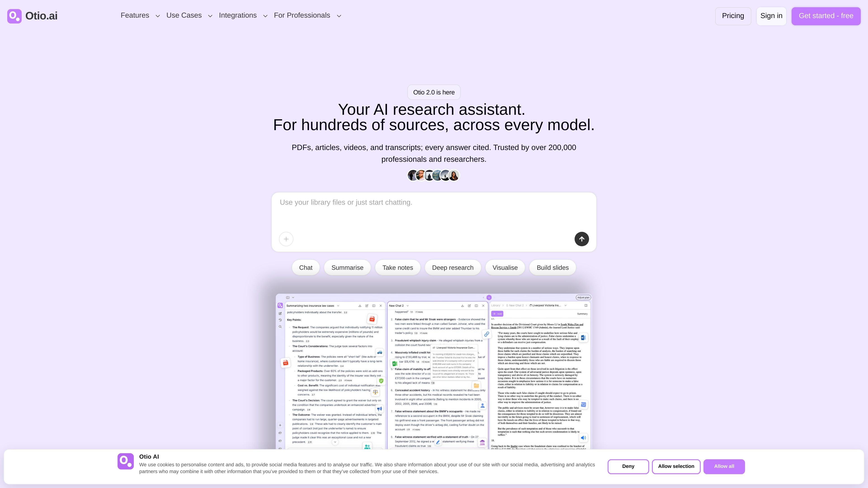Submit the prompt with the arrow button

click(582, 239)
